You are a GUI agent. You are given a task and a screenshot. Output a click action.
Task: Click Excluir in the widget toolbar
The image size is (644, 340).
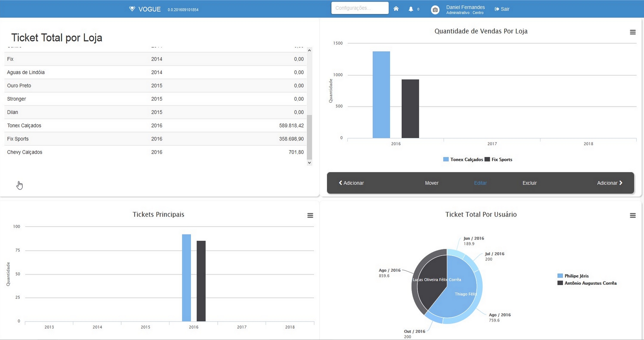[x=530, y=183]
